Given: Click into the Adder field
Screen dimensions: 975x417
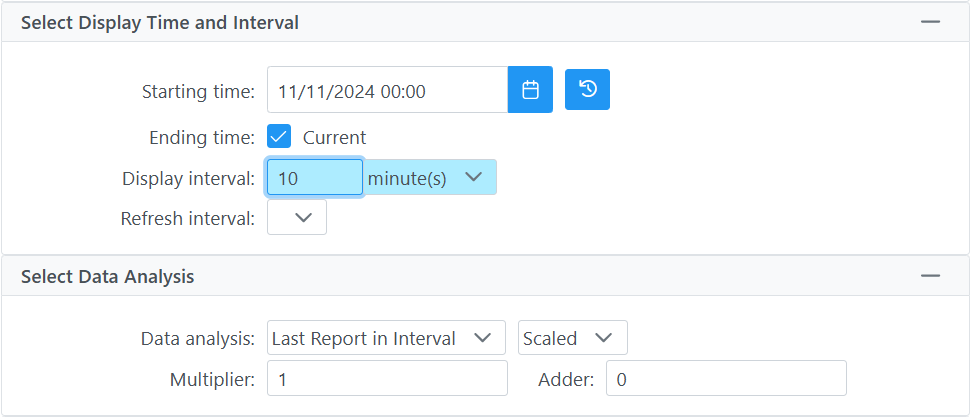Looking at the screenshot, I should click(726, 378).
